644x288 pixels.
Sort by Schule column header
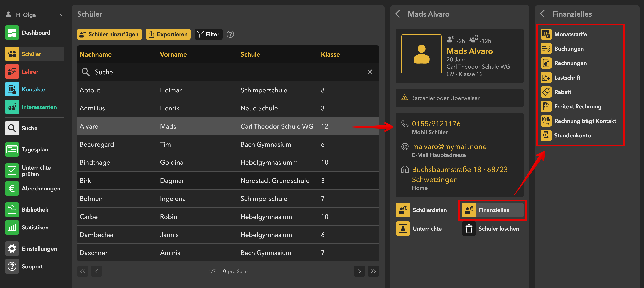pos(250,54)
